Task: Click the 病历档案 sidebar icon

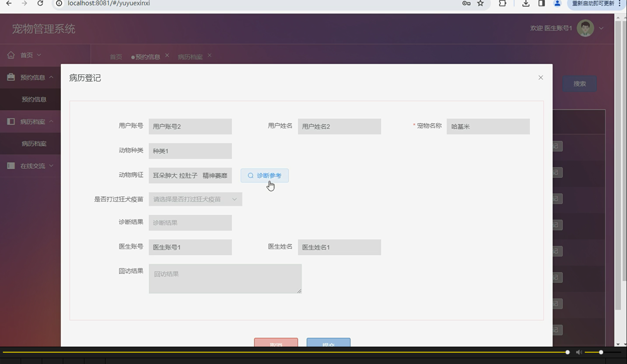Action: [11, 121]
